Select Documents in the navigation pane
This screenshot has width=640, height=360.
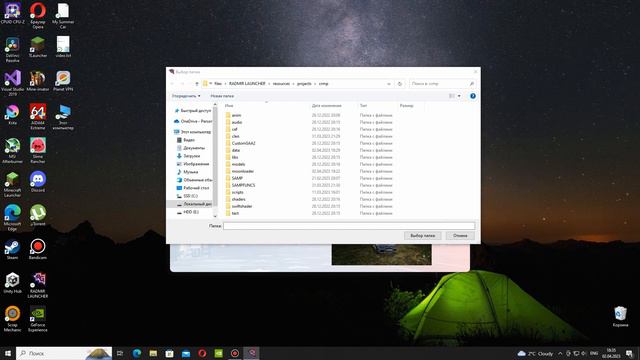pyautogui.click(x=191, y=148)
